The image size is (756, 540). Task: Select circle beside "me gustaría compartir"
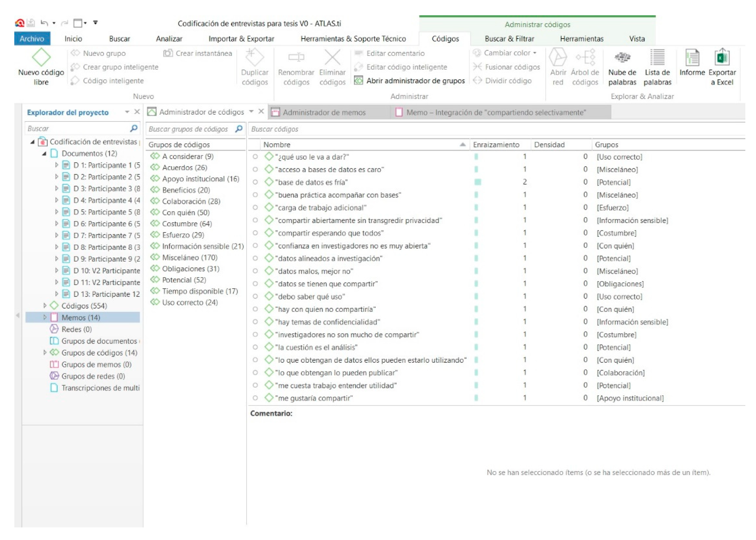pyautogui.click(x=255, y=398)
